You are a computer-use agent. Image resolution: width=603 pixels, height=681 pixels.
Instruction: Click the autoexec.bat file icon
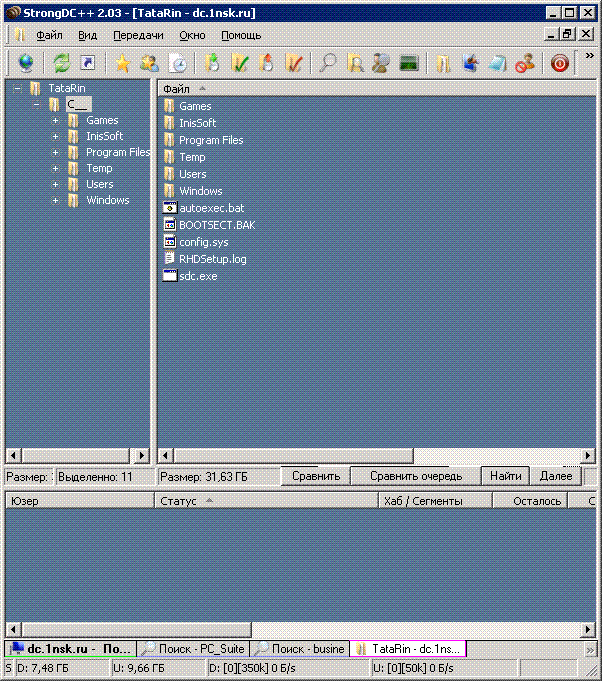169,208
